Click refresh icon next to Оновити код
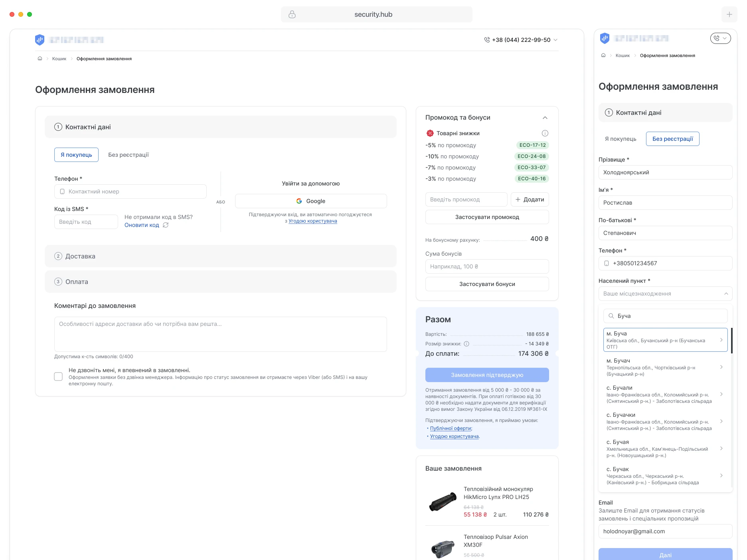Image resolution: width=747 pixels, height=560 pixels. tap(166, 225)
